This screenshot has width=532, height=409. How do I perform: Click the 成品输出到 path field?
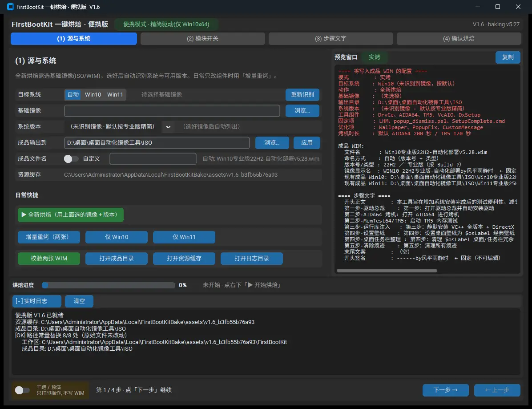[157, 143]
